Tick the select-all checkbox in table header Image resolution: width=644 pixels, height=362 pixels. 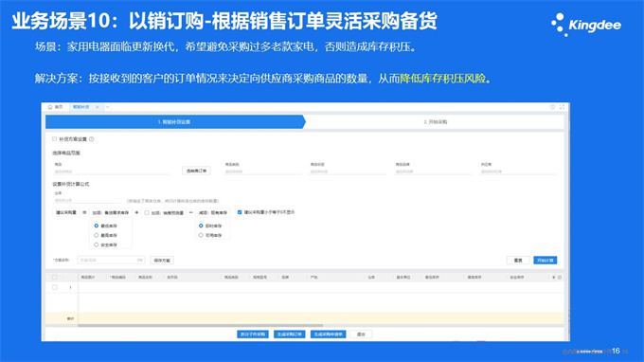[x=54, y=278]
